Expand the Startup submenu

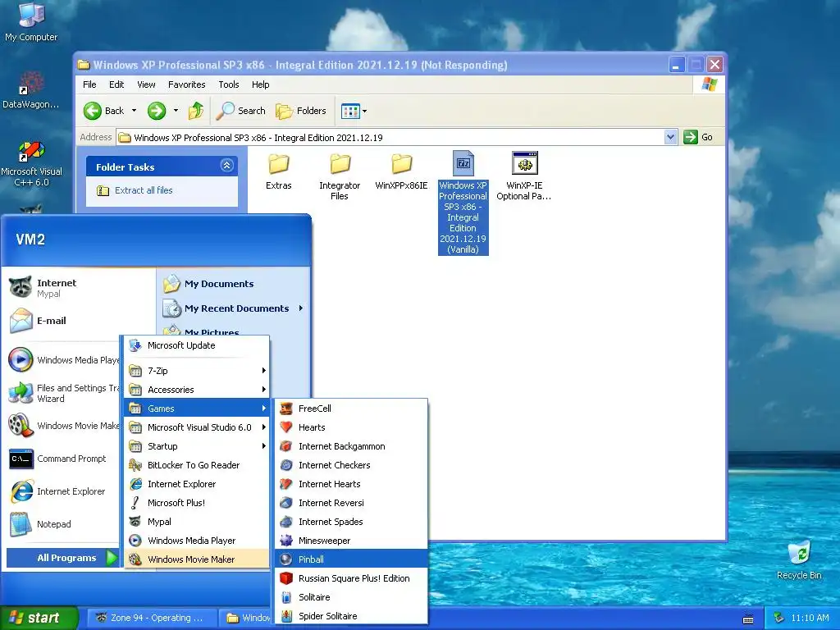pos(197,446)
